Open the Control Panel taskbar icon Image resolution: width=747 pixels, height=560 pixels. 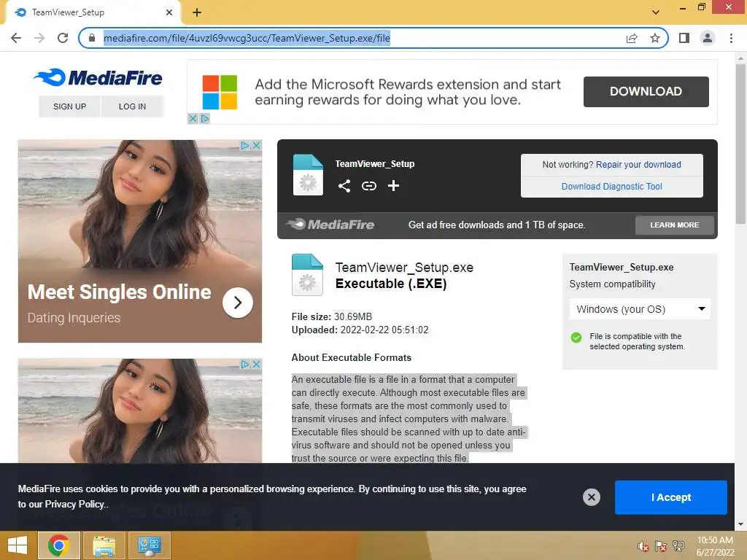[x=150, y=545]
